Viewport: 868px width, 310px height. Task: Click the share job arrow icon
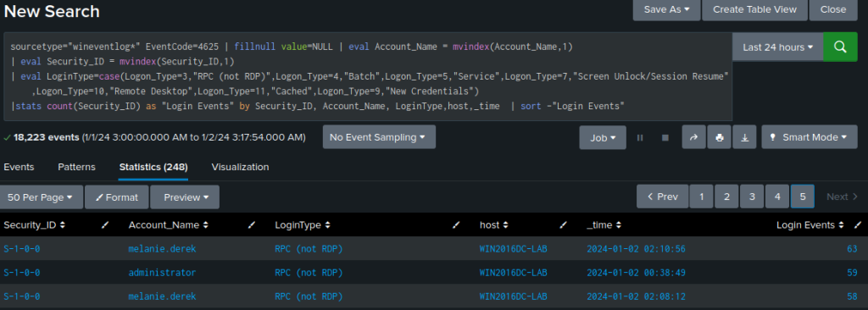pyautogui.click(x=693, y=137)
